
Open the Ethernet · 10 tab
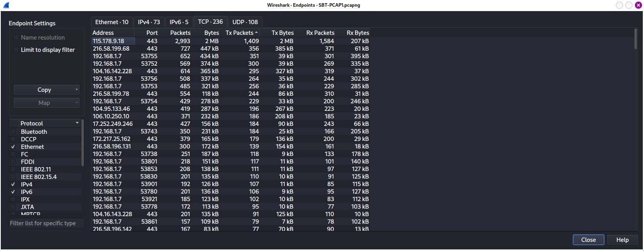point(111,22)
